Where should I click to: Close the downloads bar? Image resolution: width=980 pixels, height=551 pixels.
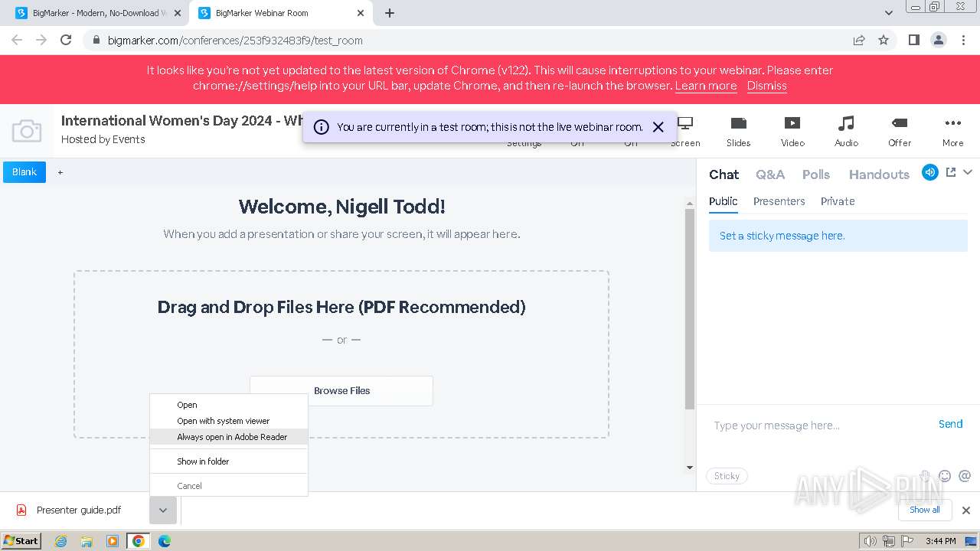pos(965,510)
